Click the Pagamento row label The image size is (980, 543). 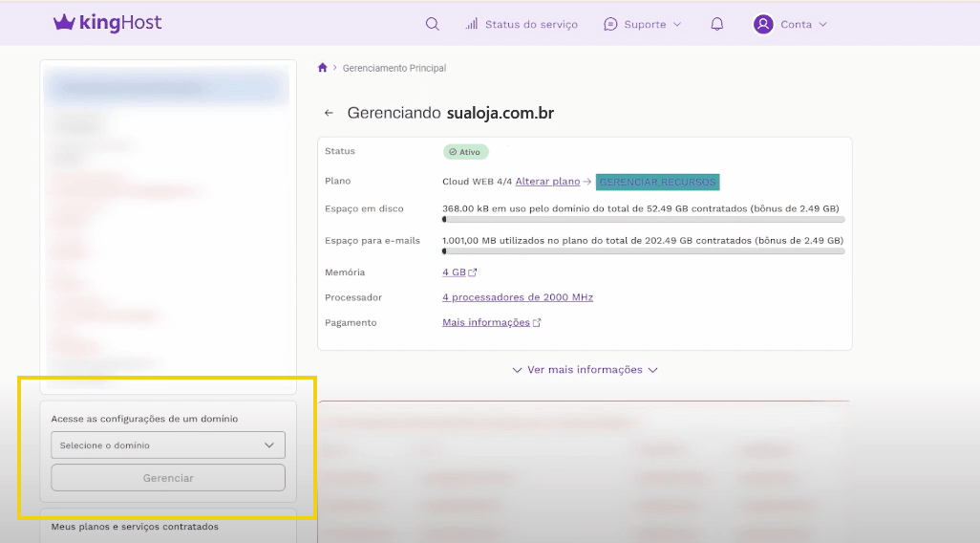[x=351, y=323]
